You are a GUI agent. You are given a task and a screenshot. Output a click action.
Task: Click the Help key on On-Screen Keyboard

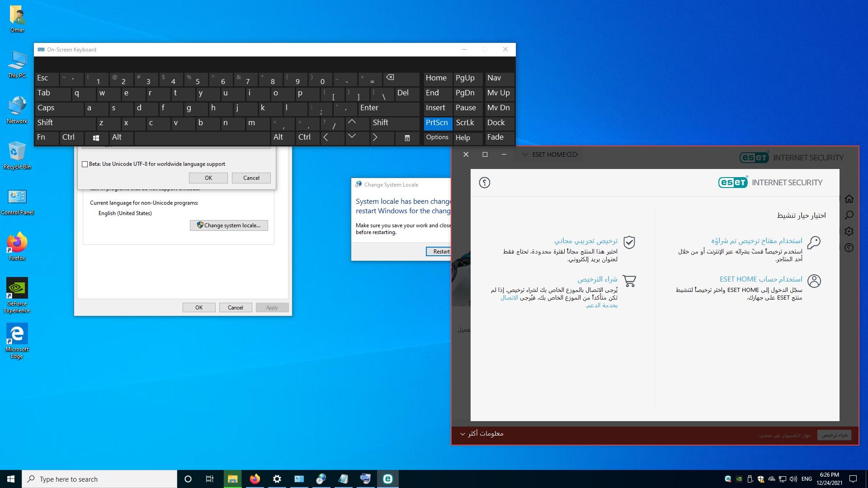pyautogui.click(x=468, y=137)
